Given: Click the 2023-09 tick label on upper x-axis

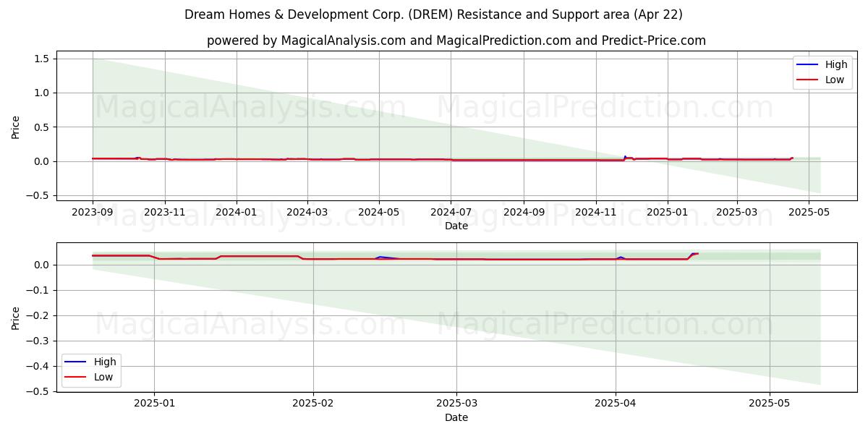Looking at the screenshot, I should 93,213.
